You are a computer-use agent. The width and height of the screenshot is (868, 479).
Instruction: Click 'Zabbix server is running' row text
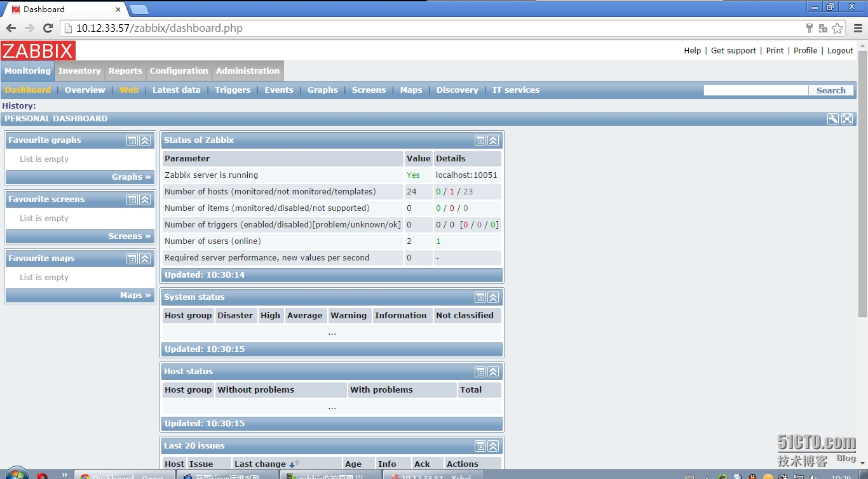(x=212, y=175)
